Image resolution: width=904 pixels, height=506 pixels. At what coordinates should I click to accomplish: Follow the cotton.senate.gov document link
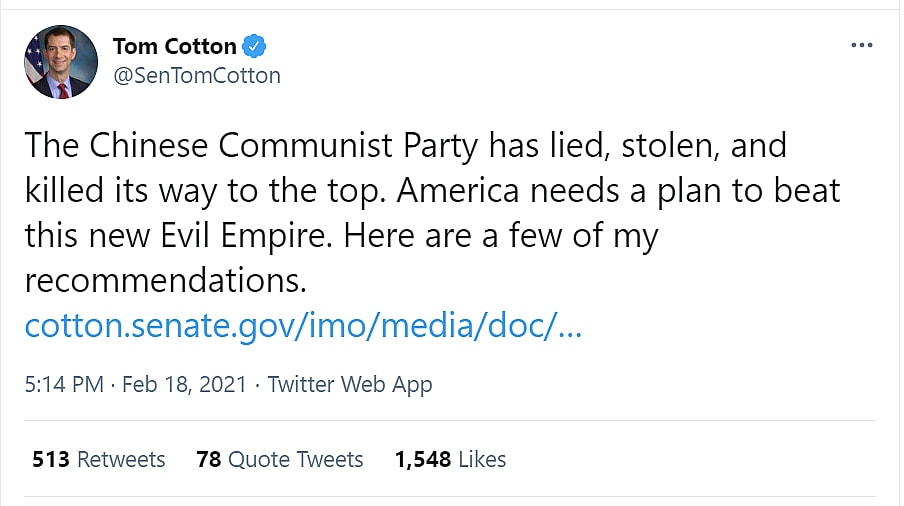coord(303,326)
